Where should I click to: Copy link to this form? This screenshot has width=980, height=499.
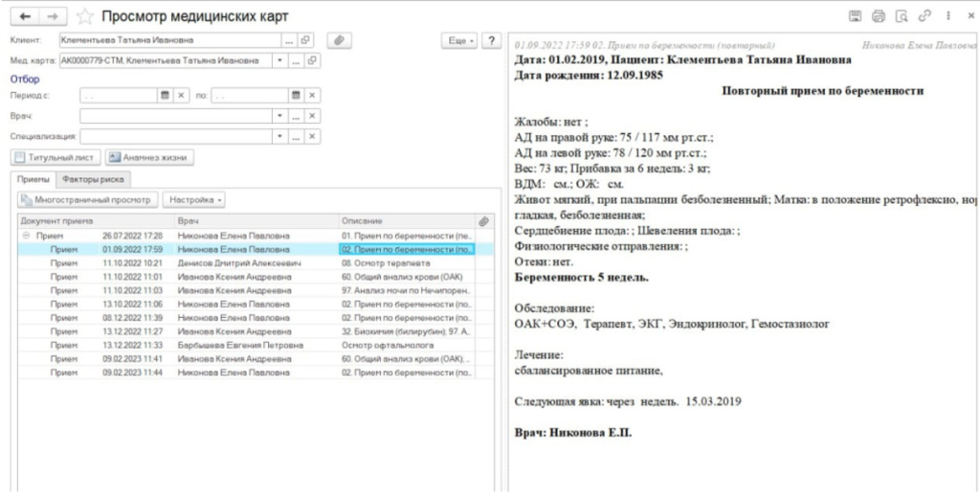click(924, 16)
